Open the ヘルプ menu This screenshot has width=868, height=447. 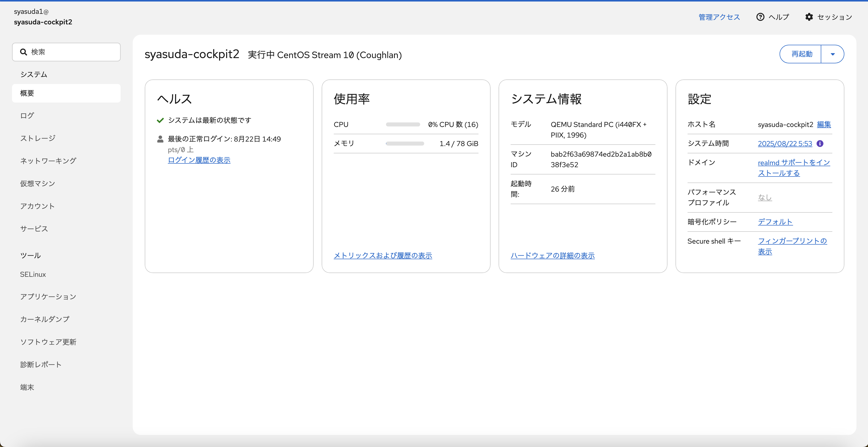click(x=778, y=17)
